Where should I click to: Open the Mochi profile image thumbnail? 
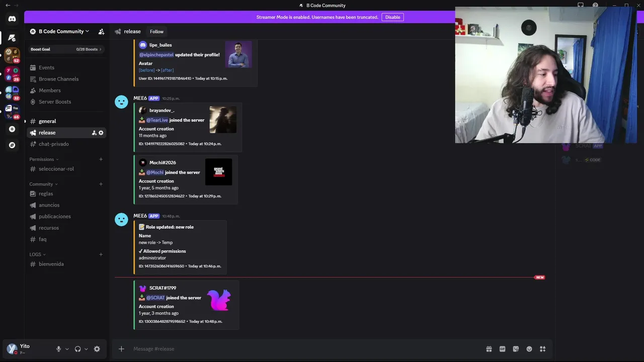(x=219, y=172)
